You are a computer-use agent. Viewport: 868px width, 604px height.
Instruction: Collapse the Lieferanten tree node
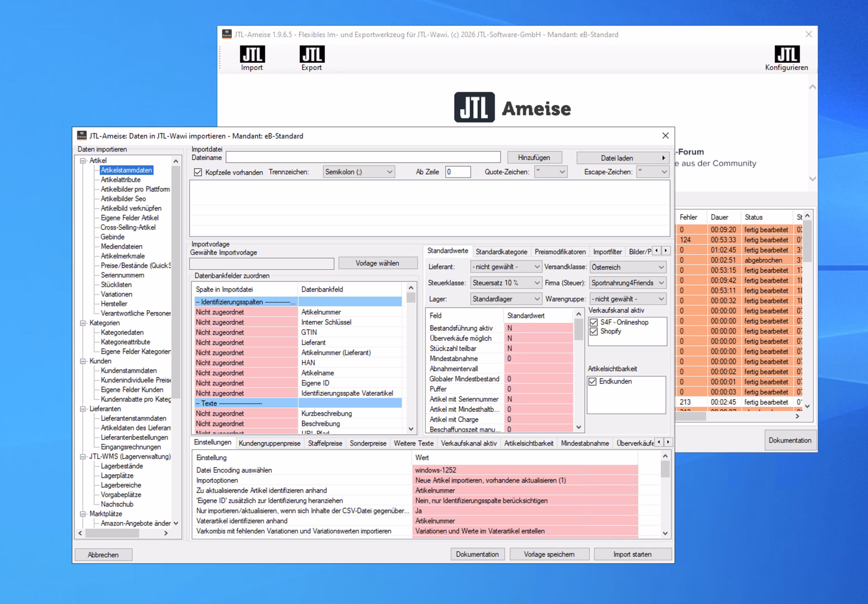coord(82,409)
